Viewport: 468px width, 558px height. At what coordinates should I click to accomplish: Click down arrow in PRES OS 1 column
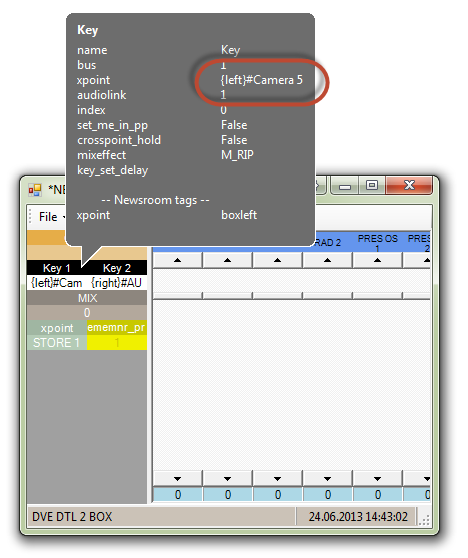pos(377,479)
